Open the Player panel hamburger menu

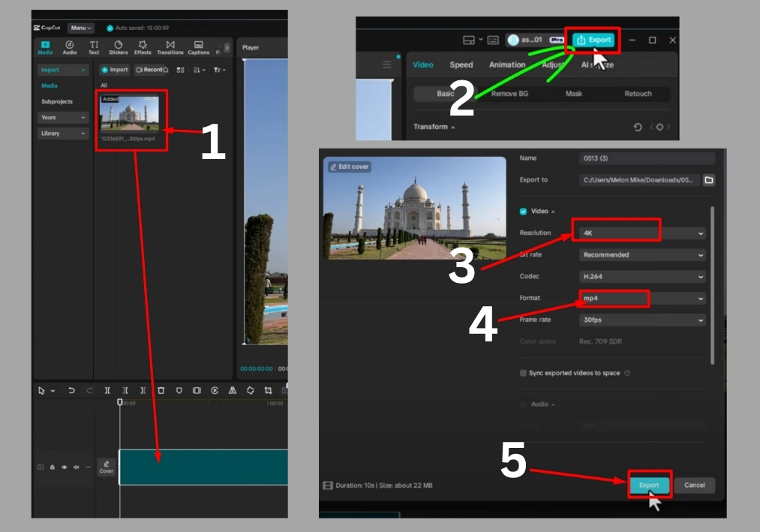[x=387, y=65]
